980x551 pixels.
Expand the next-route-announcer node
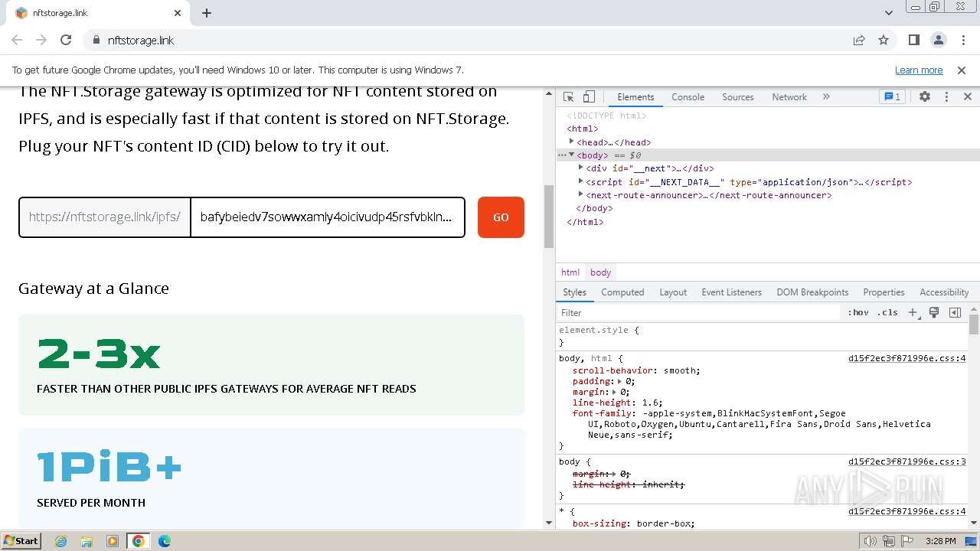[x=580, y=195]
